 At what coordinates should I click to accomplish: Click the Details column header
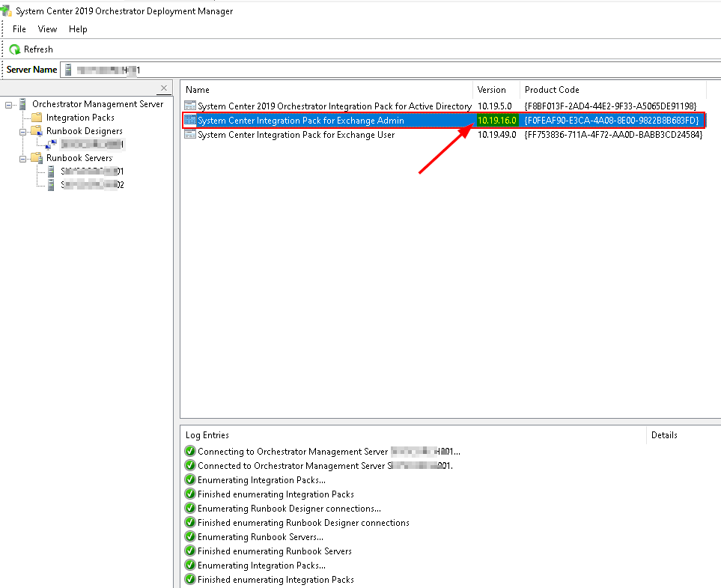coord(664,434)
